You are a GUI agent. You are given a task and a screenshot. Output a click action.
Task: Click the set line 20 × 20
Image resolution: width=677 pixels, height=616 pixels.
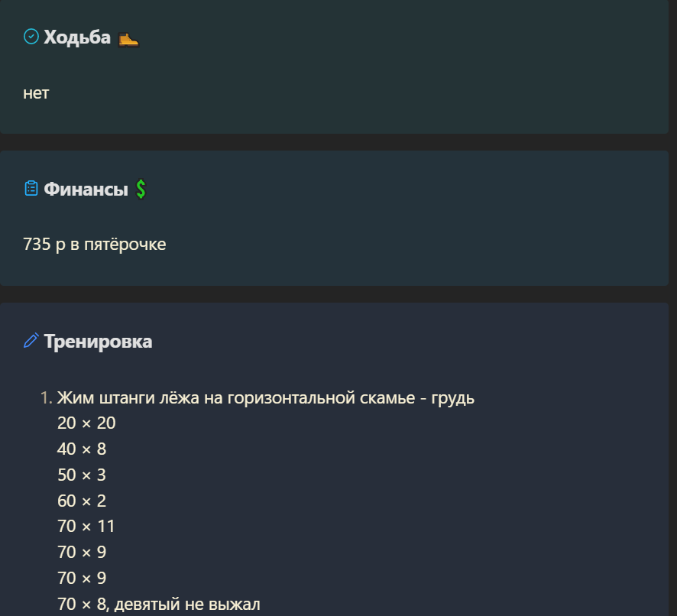(86, 423)
